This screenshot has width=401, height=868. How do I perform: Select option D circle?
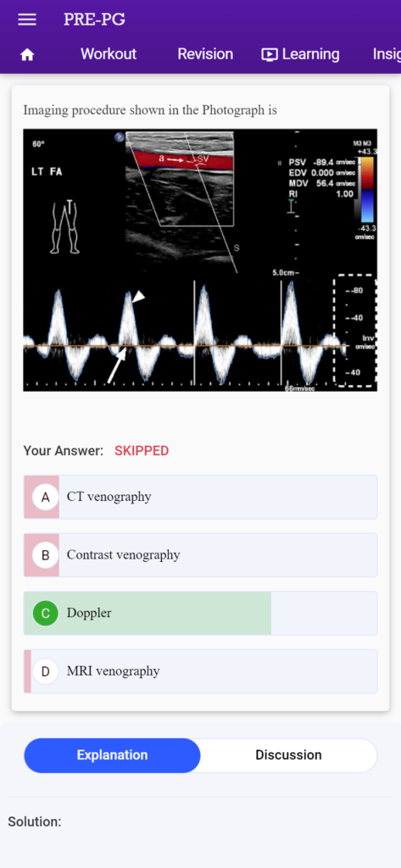pyautogui.click(x=46, y=671)
